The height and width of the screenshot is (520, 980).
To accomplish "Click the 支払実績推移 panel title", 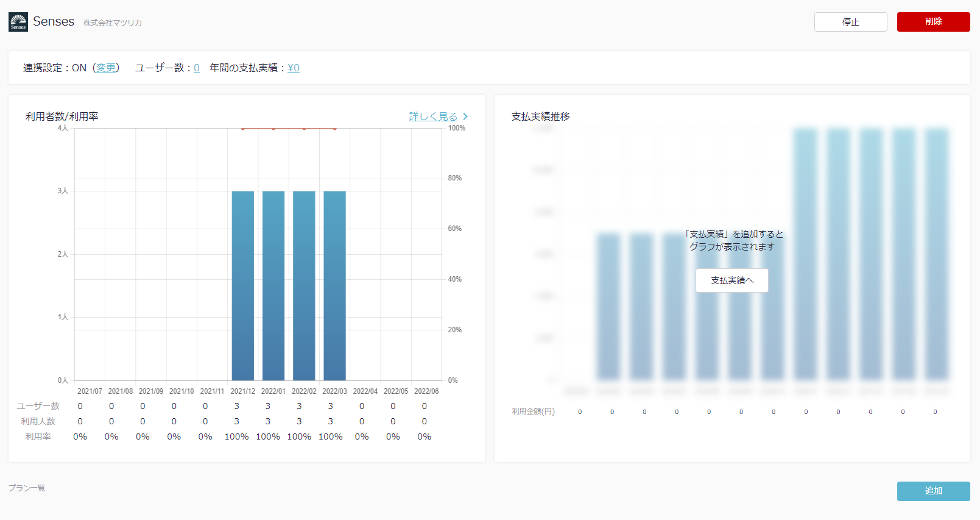I will [x=541, y=116].
